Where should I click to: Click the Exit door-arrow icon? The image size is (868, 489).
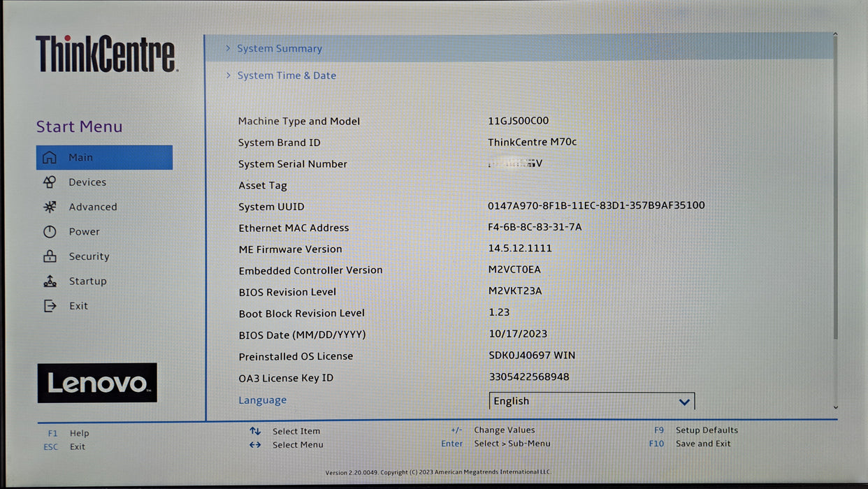[49, 306]
